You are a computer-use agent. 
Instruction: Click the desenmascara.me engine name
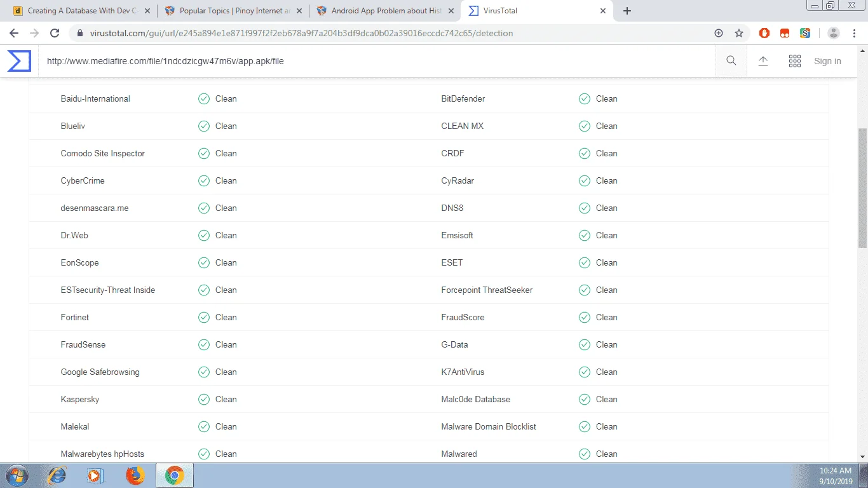(95, 208)
